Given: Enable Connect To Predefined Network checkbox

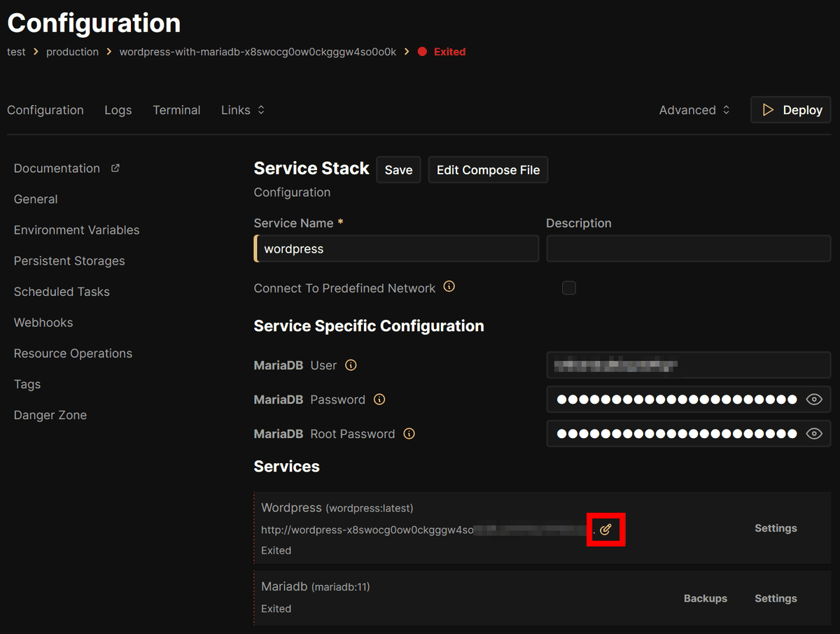Looking at the screenshot, I should click(x=569, y=288).
